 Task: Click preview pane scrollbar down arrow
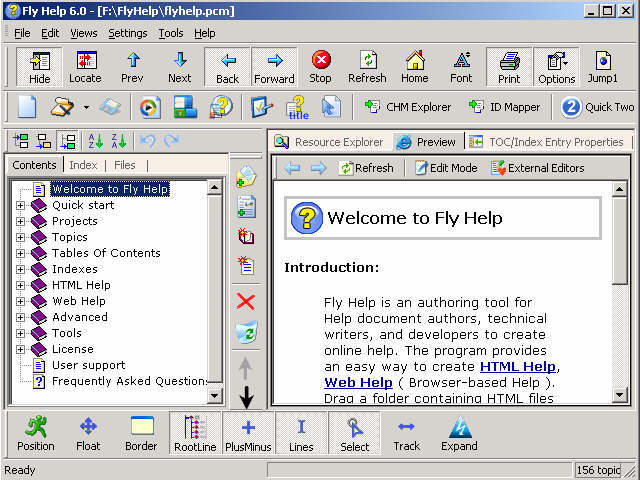coord(620,395)
